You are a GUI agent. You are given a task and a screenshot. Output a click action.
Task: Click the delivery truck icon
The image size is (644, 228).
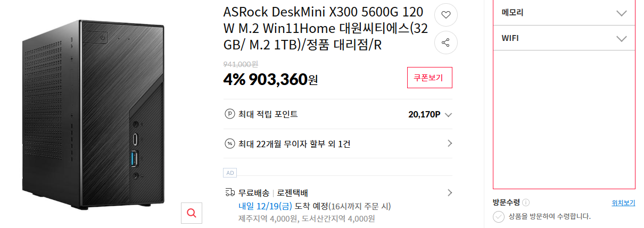tap(230, 192)
